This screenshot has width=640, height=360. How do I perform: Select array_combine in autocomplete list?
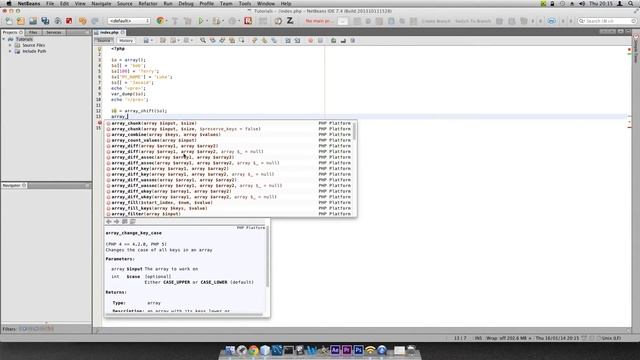[231, 134]
